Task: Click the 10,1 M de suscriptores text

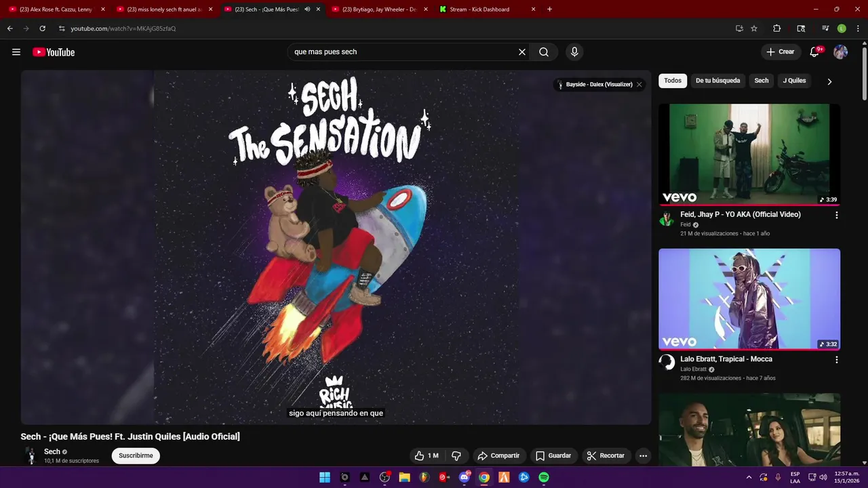Action: [71, 461]
